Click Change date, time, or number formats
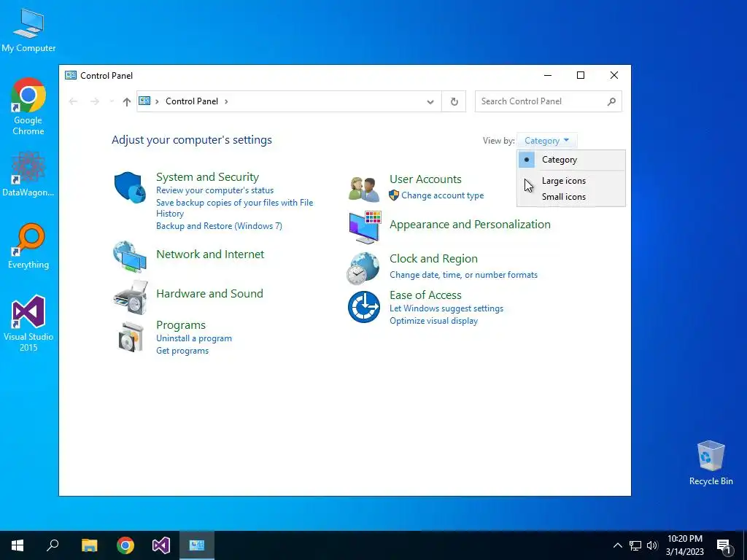This screenshot has height=560, width=747. (x=463, y=275)
